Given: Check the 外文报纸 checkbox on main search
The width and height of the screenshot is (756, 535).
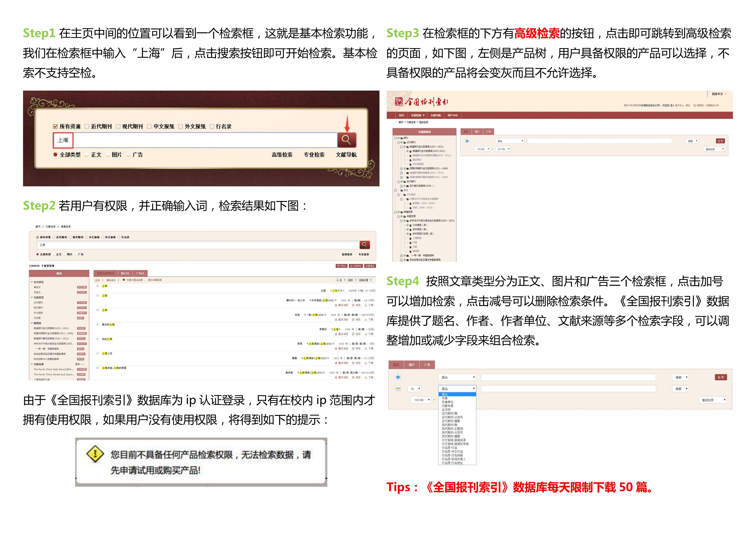Looking at the screenshot, I should point(180,127).
